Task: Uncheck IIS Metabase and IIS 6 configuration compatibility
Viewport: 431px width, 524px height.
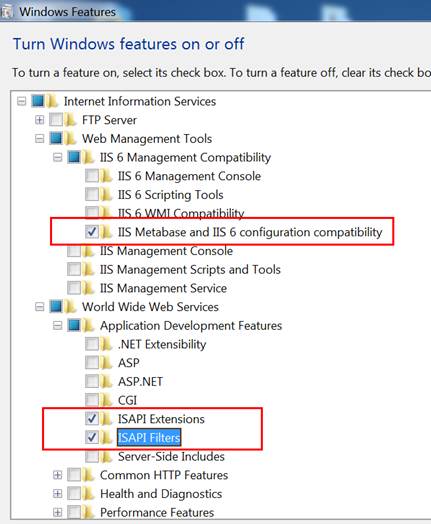Action: click(x=92, y=232)
